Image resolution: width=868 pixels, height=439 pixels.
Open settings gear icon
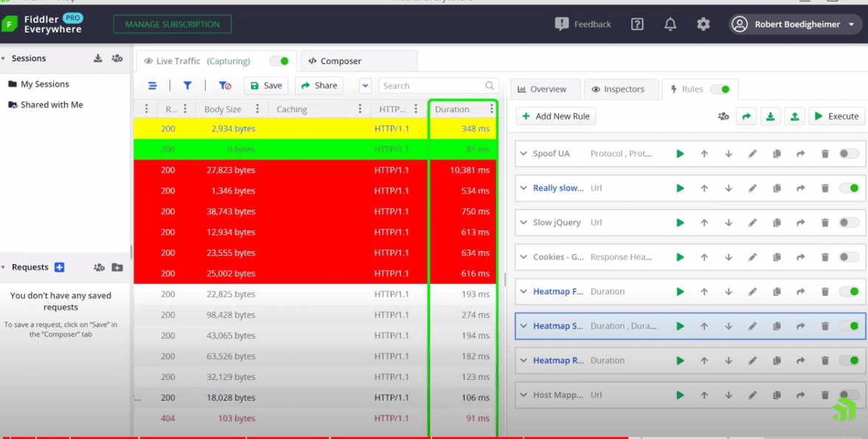(x=703, y=24)
